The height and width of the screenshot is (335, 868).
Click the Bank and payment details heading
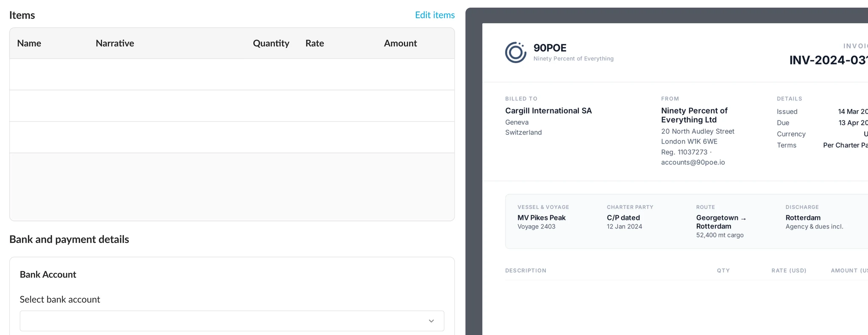click(69, 239)
